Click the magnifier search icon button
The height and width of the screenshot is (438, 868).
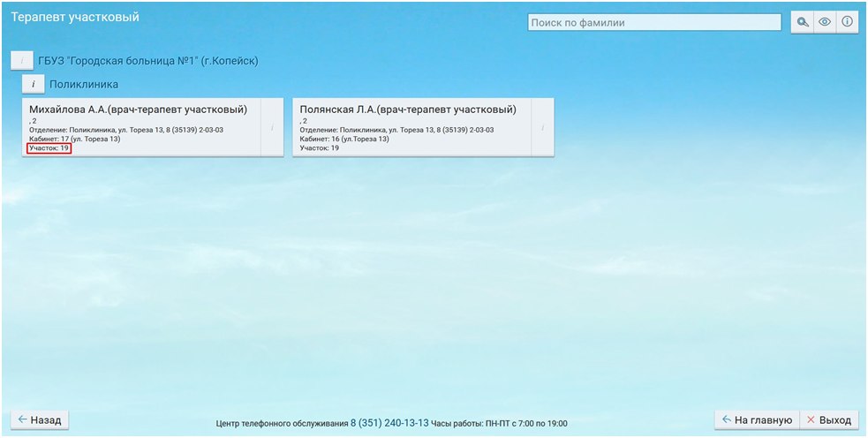click(x=803, y=22)
